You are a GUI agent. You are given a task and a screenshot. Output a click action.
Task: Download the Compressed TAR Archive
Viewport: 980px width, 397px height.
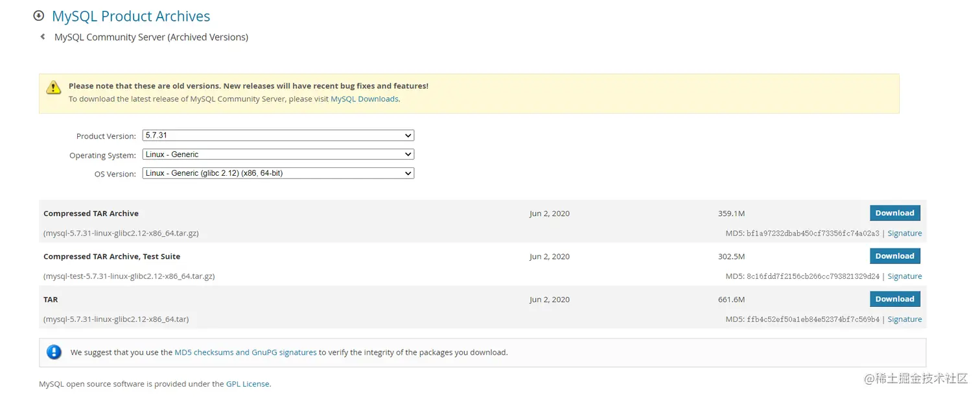[894, 213]
